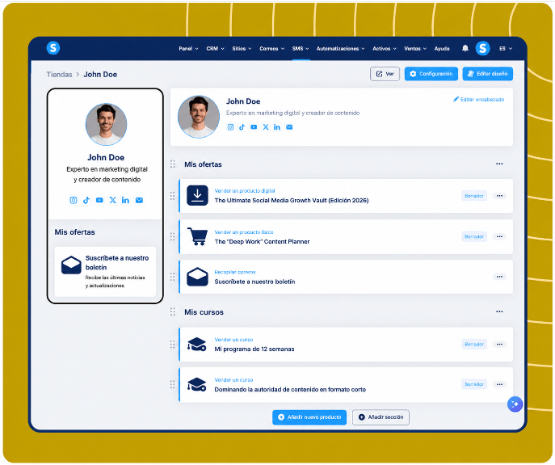
Task: Click John Doe avatar in header card
Action: click(199, 117)
